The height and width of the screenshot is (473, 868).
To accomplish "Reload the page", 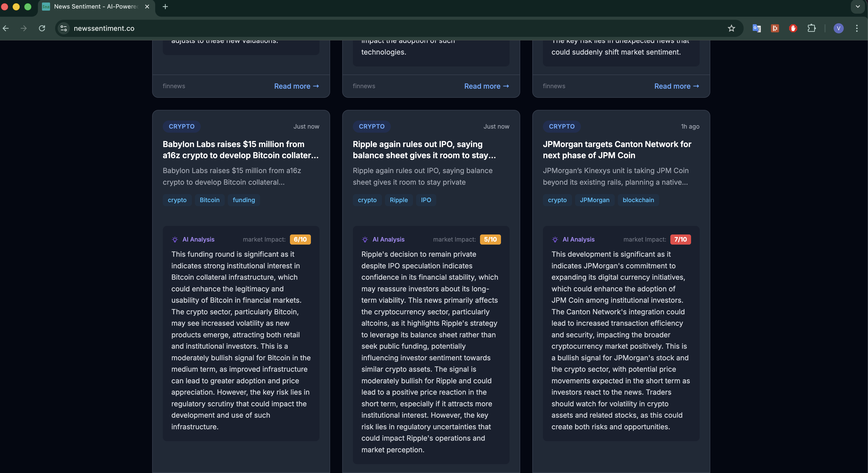I will (x=42, y=28).
